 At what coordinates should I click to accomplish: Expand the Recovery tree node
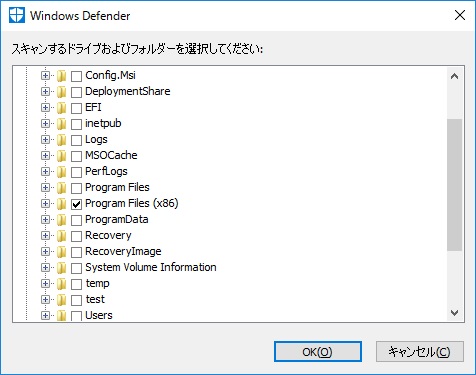point(45,235)
